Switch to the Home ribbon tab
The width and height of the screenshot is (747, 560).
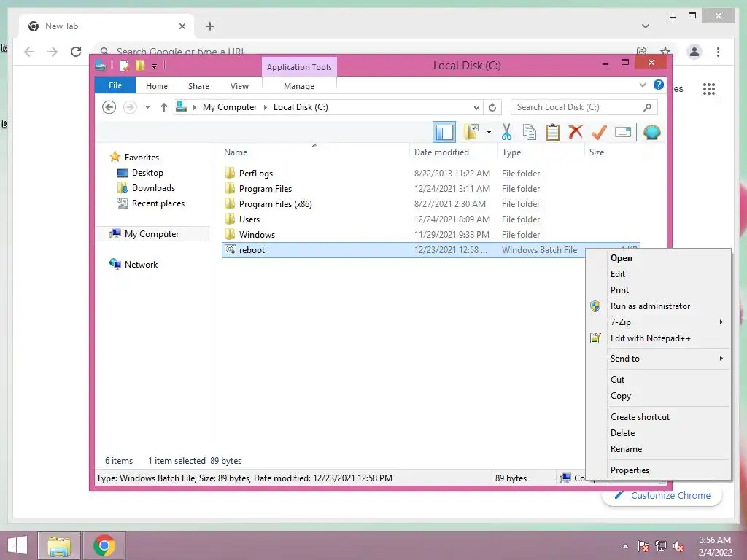[x=157, y=86]
